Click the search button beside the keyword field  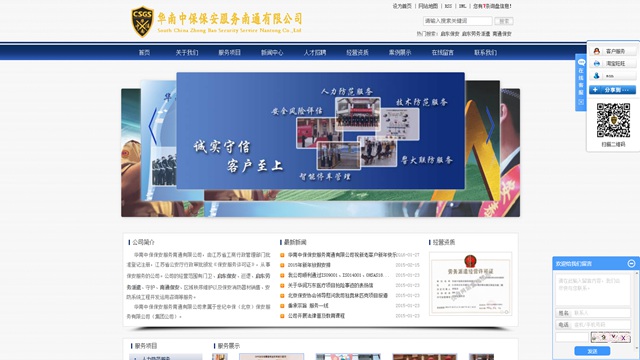[504, 21]
